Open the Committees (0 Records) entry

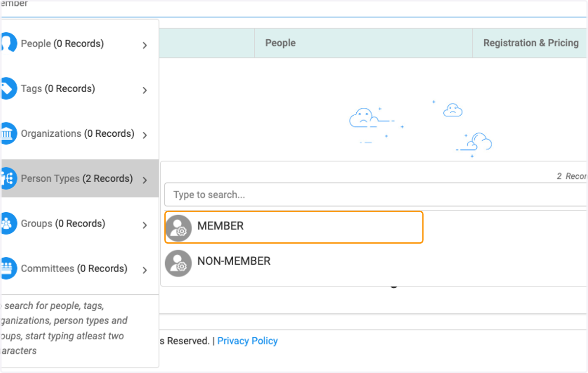pyautogui.click(x=80, y=269)
